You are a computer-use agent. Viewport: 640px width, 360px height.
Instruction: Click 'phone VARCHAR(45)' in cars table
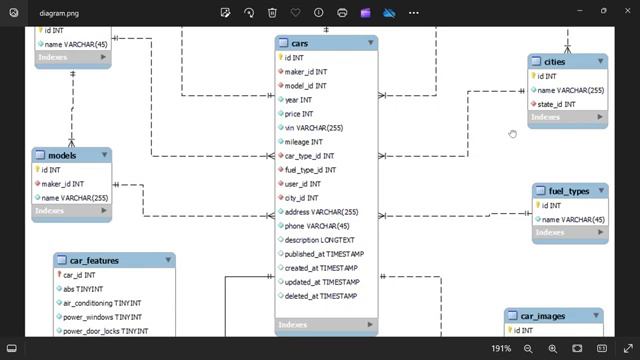317,226
